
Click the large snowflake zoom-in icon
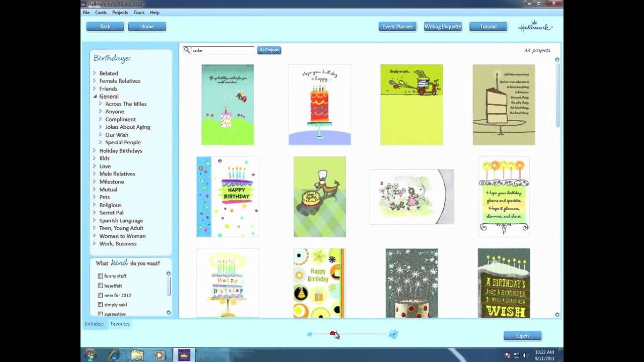point(393,334)
